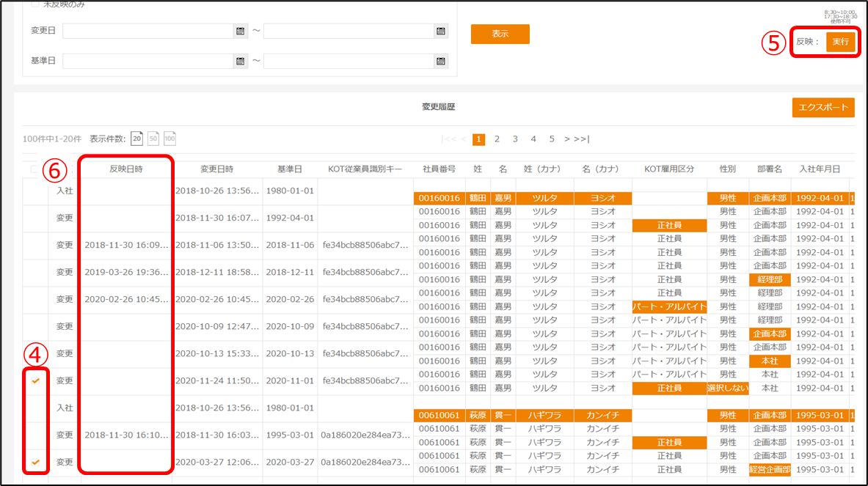This screenshot has width=868, height=486.
Task: Click the 姓（カナ） column header
Action: [542, 169]
